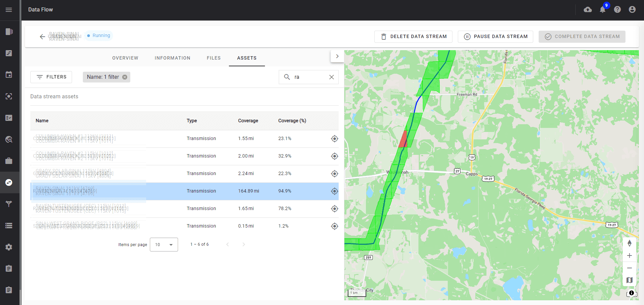The image size is (644, 305).
Task: Go back with the left arrow
Action: [42, 37]
